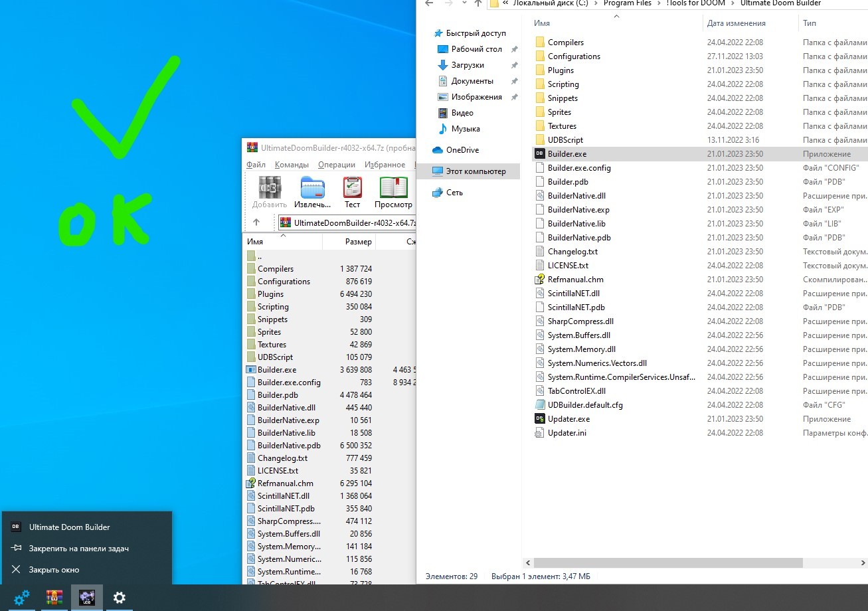Select Updater.ini settings file icon in Explorer
Image resolution: width=868 pixels, height=611 pixels.
(540, 432)
